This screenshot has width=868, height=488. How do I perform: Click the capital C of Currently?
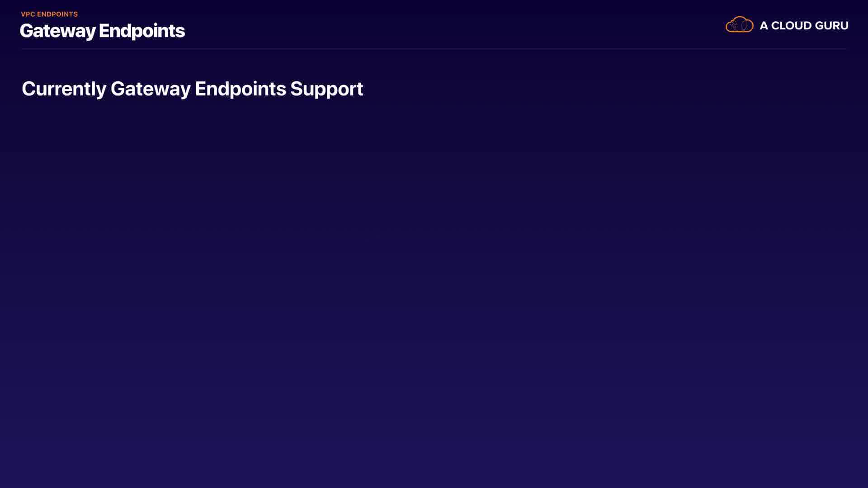click(x=28, y=89)
